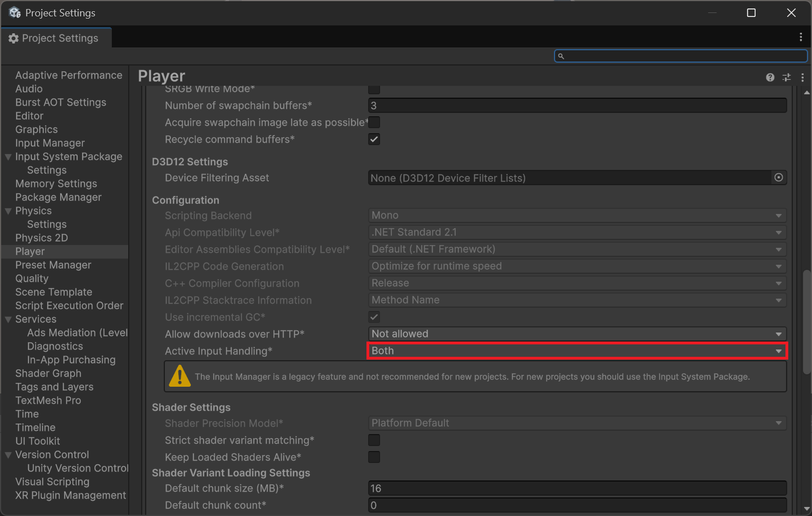Open Editor Assemblies Compatibility Level dropdown

(577, 249)
